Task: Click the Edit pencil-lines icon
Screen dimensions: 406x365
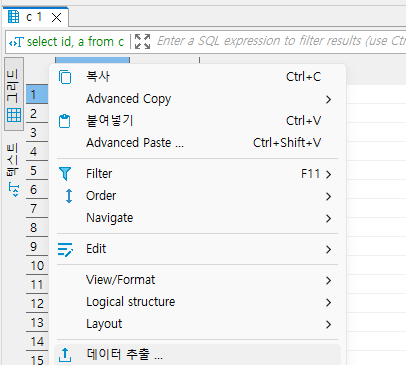Action: [x=65, y=249]
